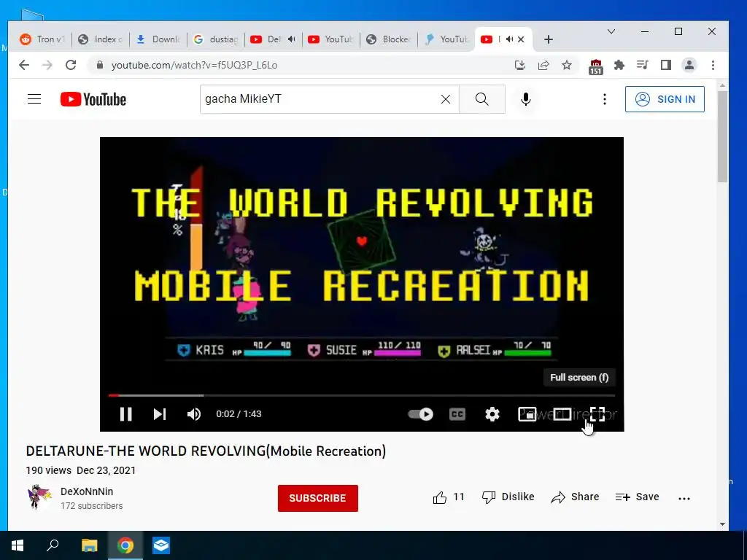
Task: Toggle the autoplay switch
Action: pos(421,414)
